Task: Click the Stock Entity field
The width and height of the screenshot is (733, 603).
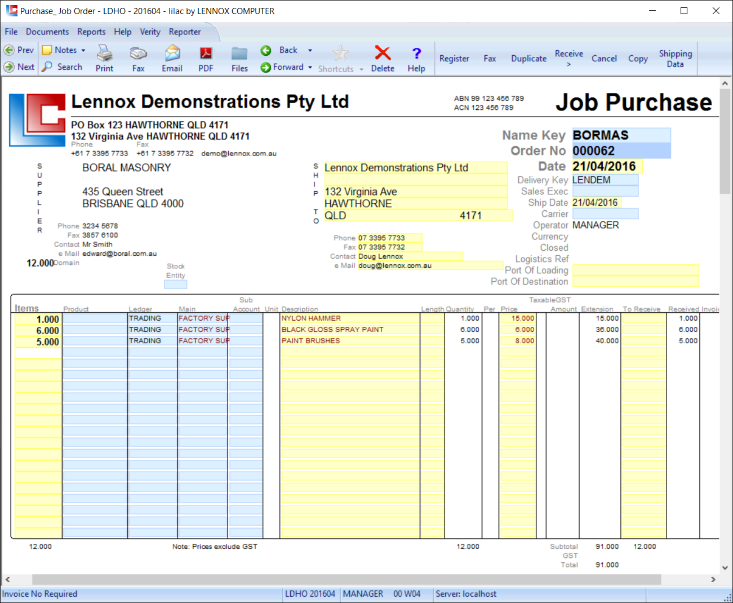Action: click(175, 284)
